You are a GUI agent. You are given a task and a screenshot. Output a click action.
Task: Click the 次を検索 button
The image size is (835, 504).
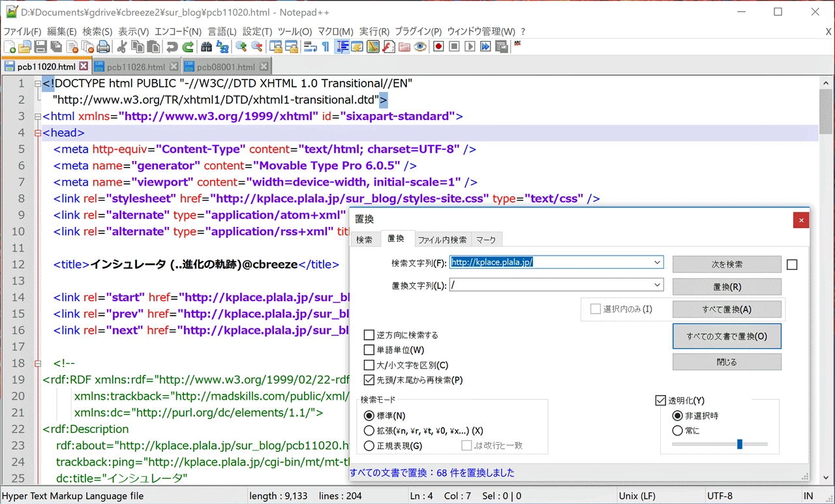pos(727,265)
